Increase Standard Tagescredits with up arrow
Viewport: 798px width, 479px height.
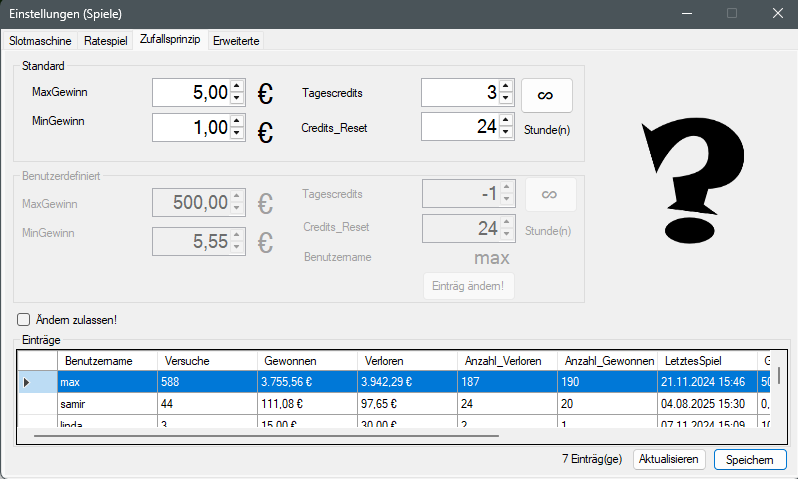505,86
